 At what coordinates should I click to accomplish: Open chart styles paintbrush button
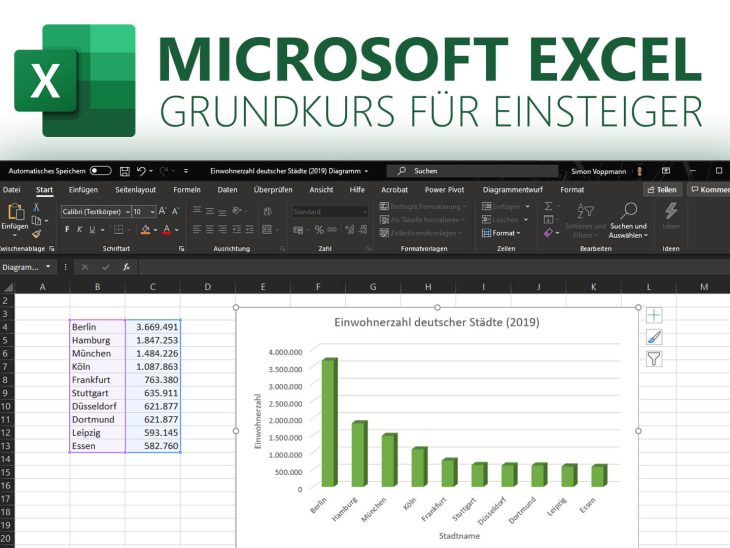click(x=654, y=337)
